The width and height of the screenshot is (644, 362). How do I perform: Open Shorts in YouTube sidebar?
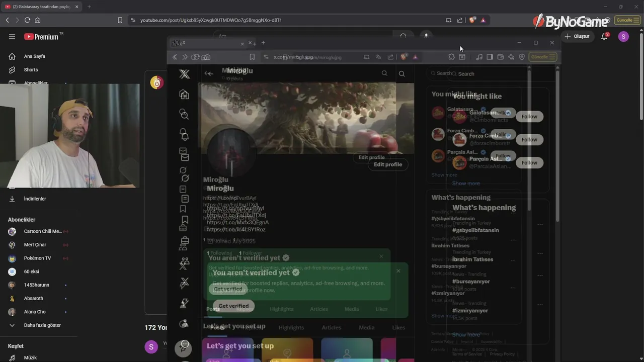click(x=31, y=70)
